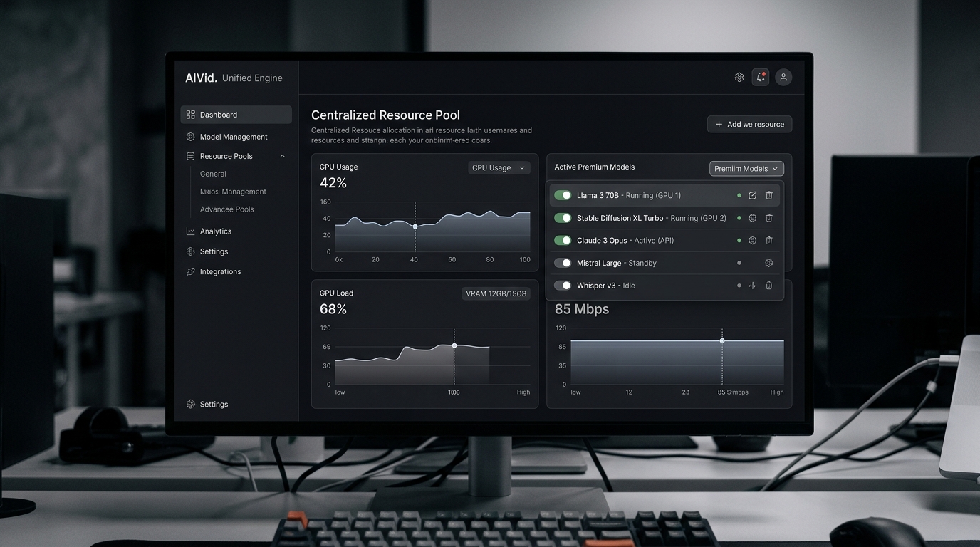This screenshot has width=980, height=547.
Task: Delete Stable Diffusion XL Turbo
Action: [769, 218]
